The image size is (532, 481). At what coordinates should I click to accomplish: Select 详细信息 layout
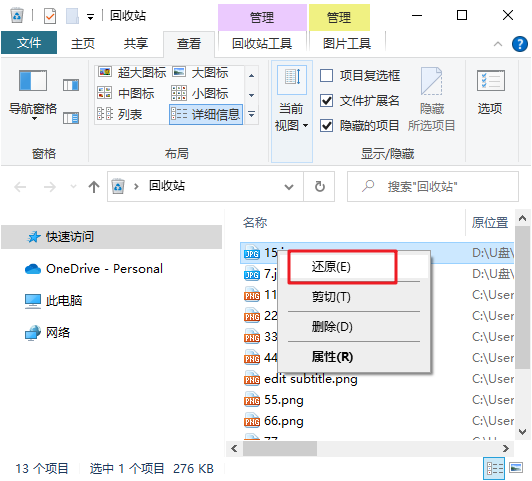click(206, 114)
